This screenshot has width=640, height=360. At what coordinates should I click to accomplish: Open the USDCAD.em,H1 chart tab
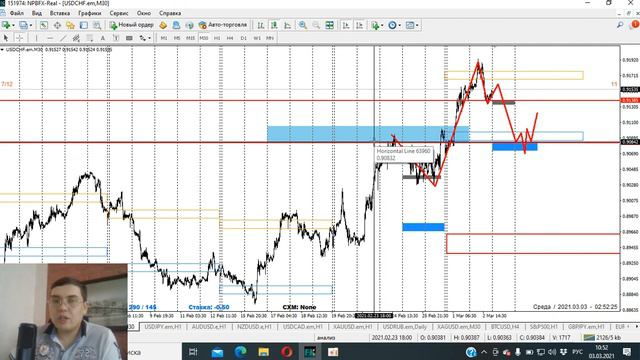[x=303, y=327]
